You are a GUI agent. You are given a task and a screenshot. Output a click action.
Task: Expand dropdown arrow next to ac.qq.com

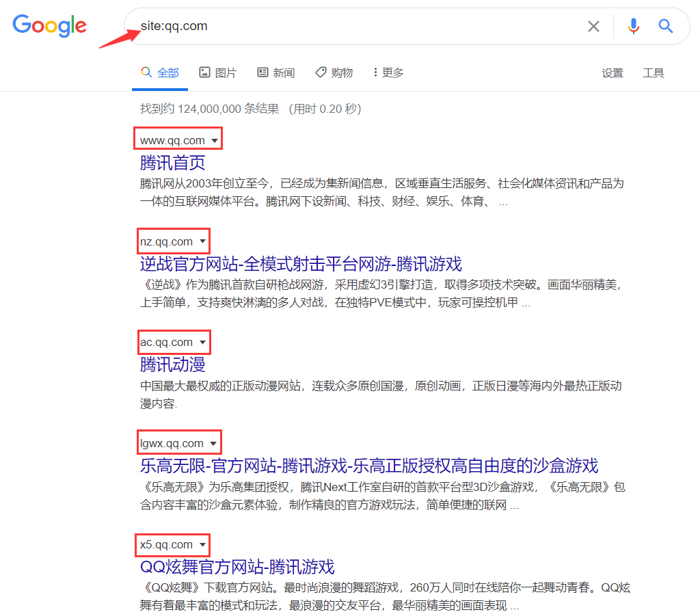coord(202,342)
